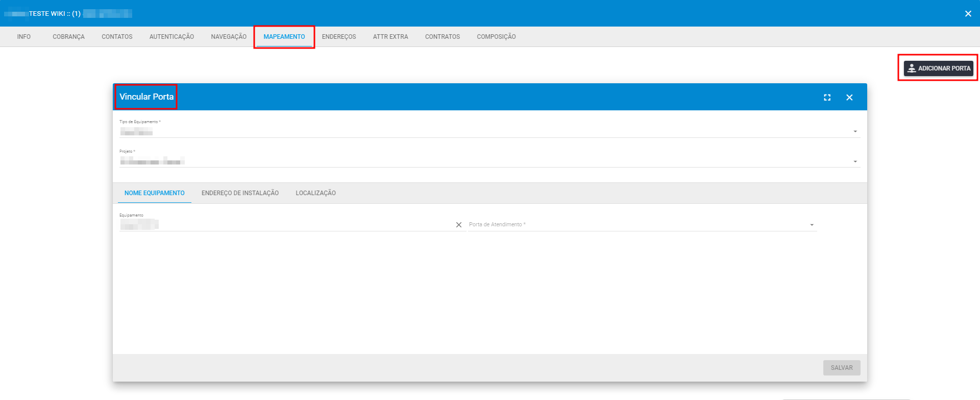980x400 pixels.
Task: Click the ADICIONAR PORTA button
Action: coord(938,68)
